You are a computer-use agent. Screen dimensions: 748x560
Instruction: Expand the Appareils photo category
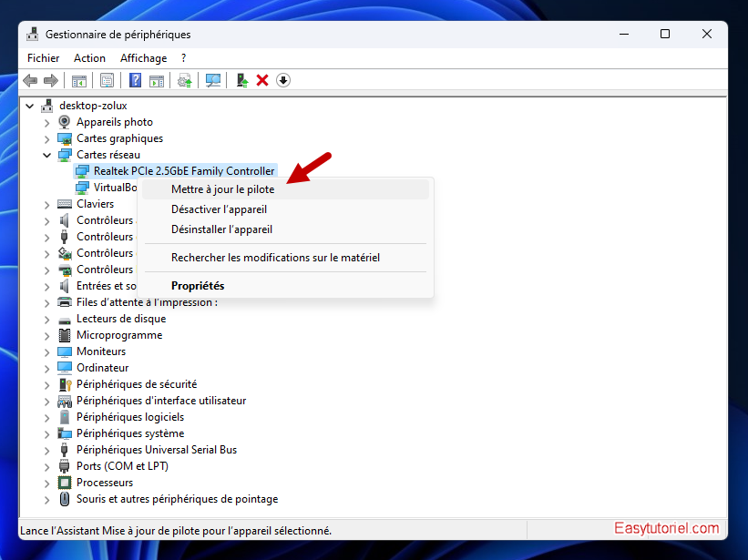46,123
